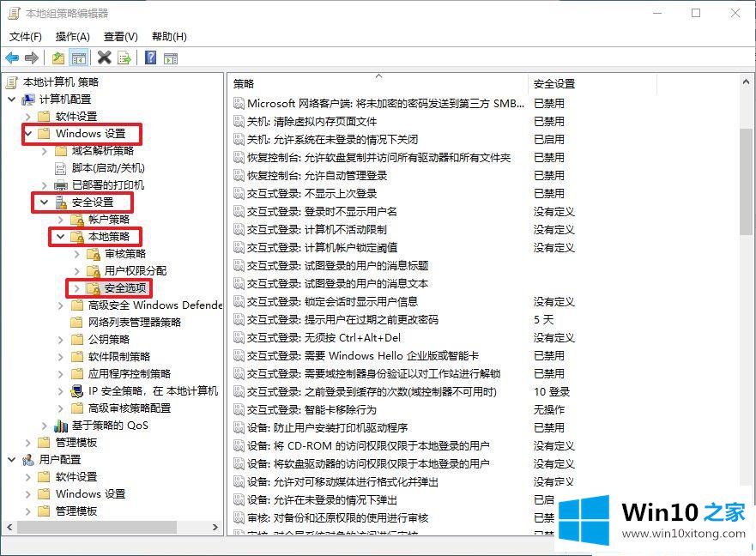Viewport: 756px width, 556px height.
Task: Open the 操作(A) menu
Action: pos(72,37)
